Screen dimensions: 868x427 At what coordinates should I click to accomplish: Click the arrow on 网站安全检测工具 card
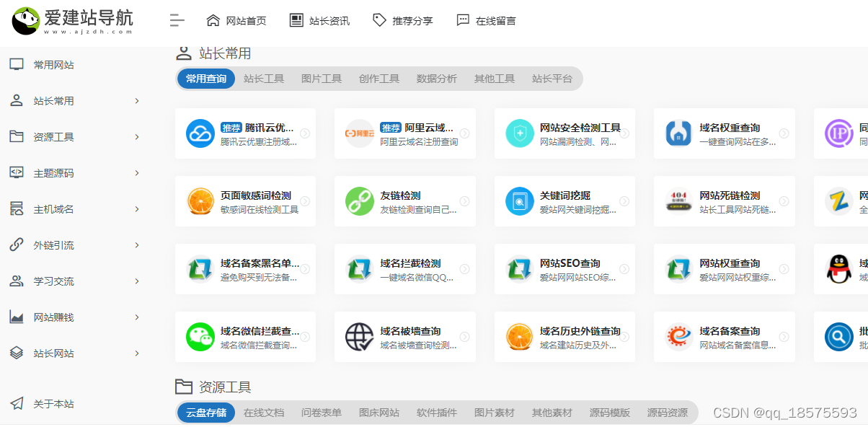coord(624,133)
